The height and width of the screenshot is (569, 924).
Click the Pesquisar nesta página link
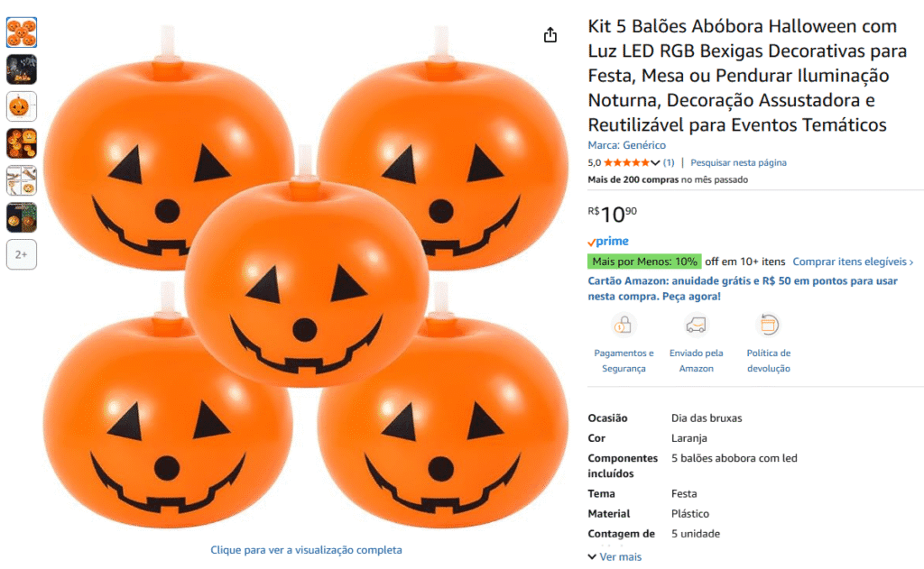point(740,162)
